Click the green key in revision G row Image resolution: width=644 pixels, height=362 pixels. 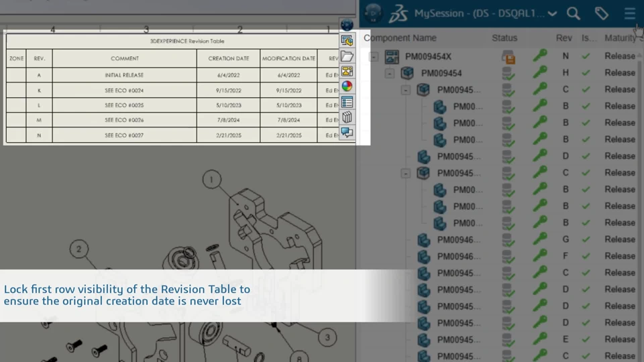tap(539, 239)
